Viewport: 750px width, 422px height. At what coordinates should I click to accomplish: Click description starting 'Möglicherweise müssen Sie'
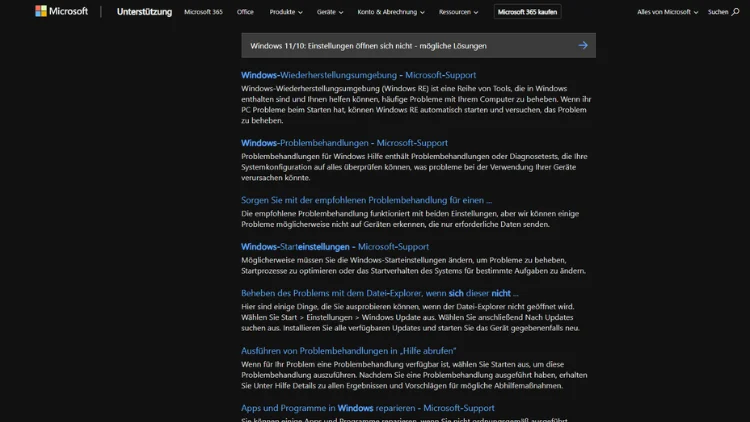[x=413, y=266]
